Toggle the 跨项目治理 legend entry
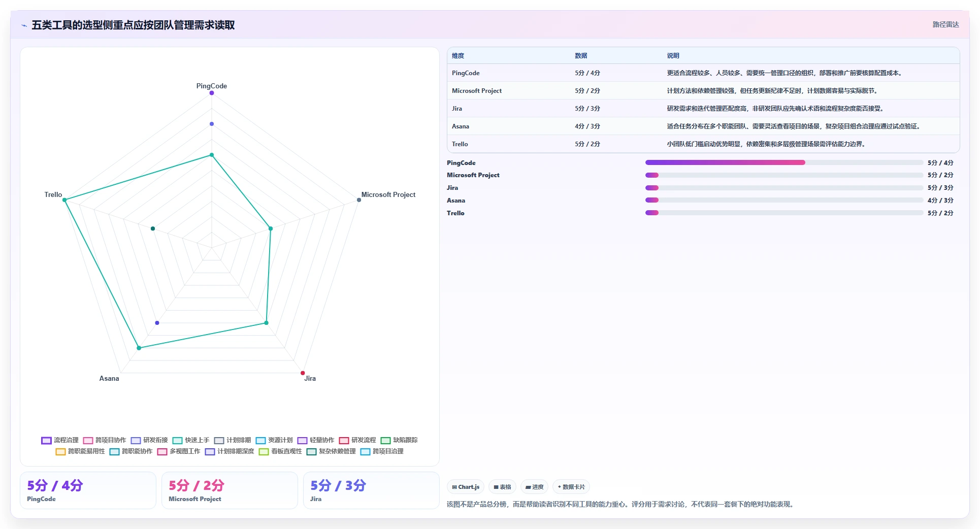Screen dimensions: 980x529 [x=382, y=451]
